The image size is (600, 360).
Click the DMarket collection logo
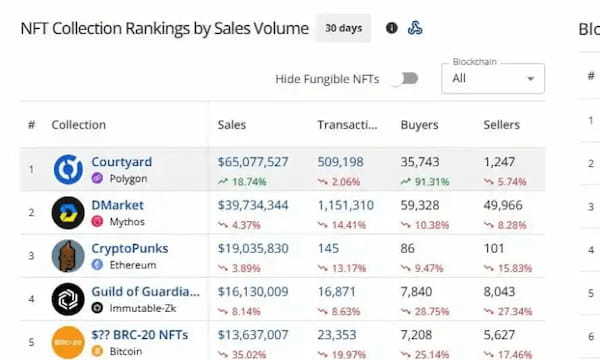coord(68,213)
